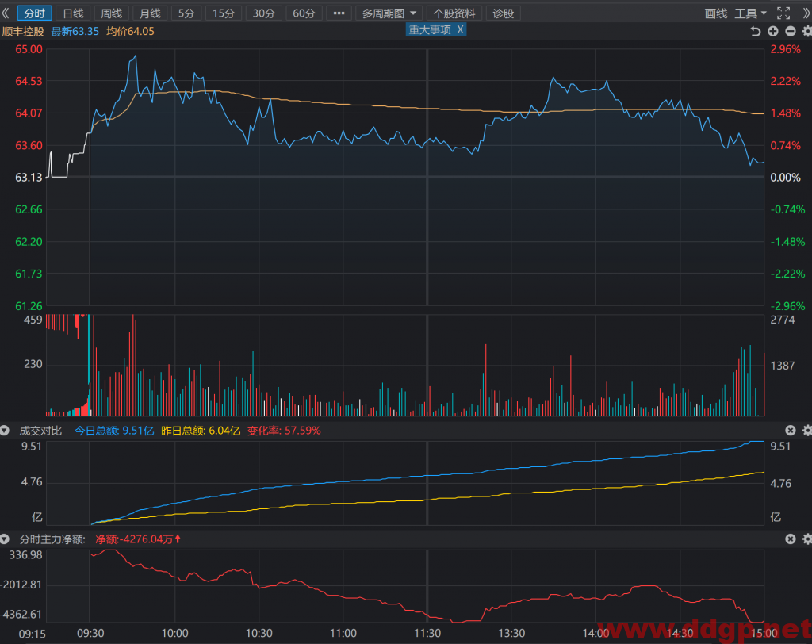Image resolution: width=812 pixels, height=644 pixels.
Task: Open the 工具 tools dropdown
Action: (750, 13)
